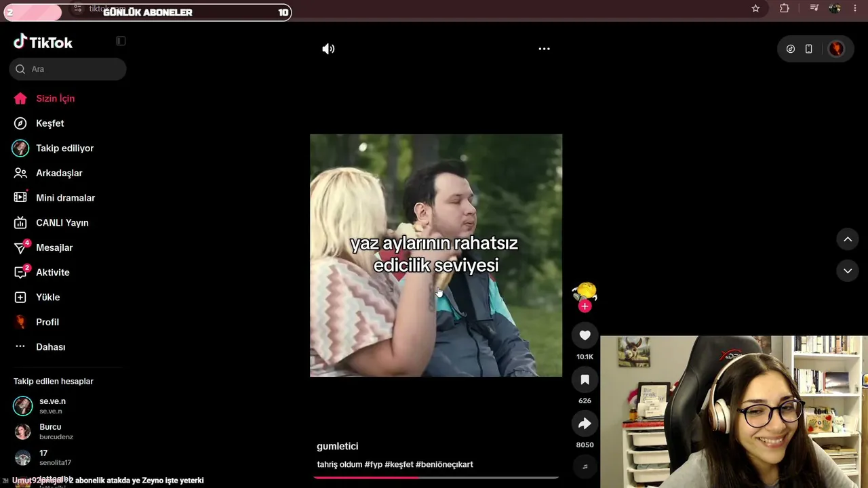Click the Mini dramalar film icon
Image resolution: width=868 pixels, height=488 pixels.
point(21,198)
